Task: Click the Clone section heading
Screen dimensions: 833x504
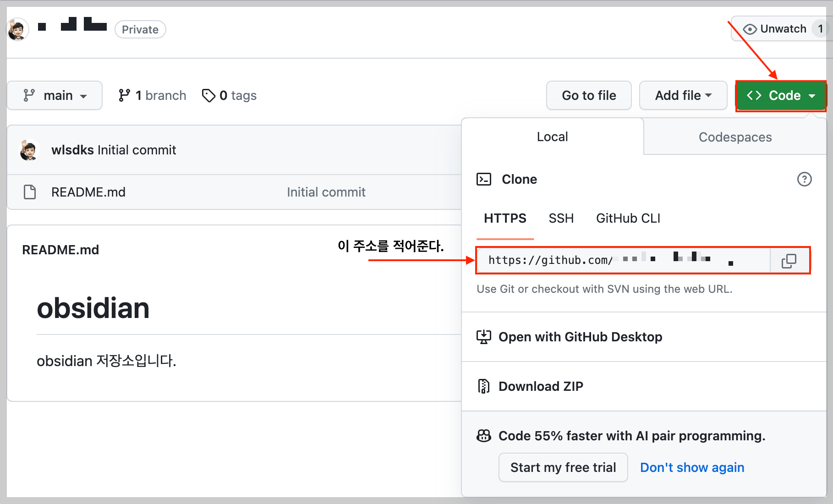Action: pos(519,179)
